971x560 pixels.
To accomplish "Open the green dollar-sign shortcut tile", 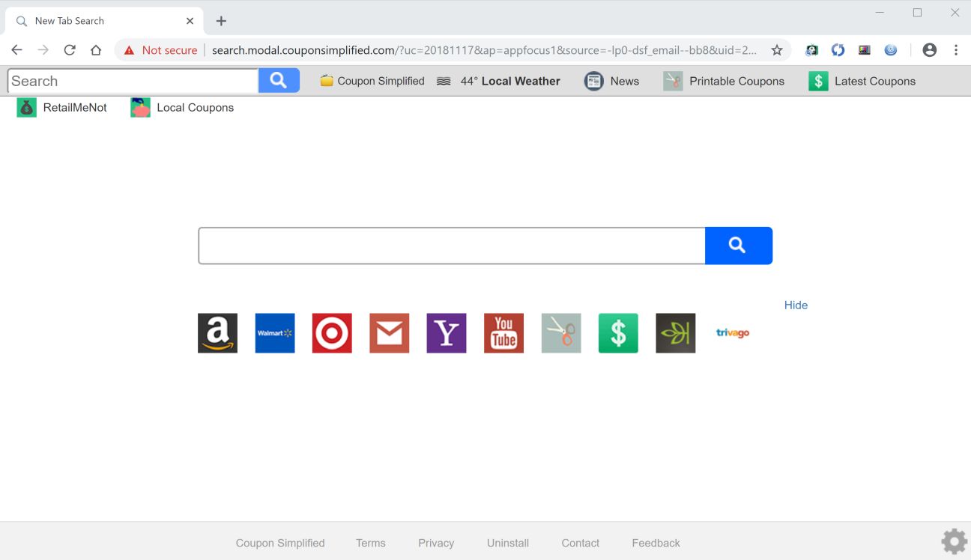I will click(x=618, y=333).
